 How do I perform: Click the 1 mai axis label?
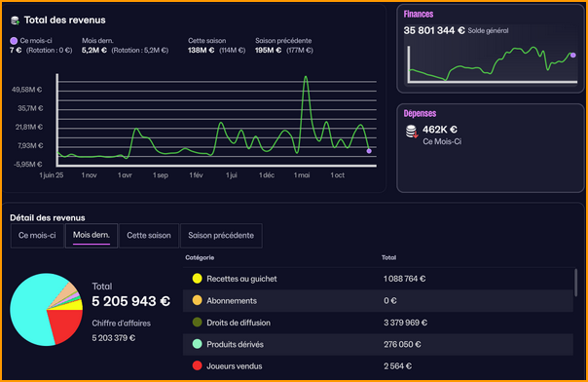(302, 175)
